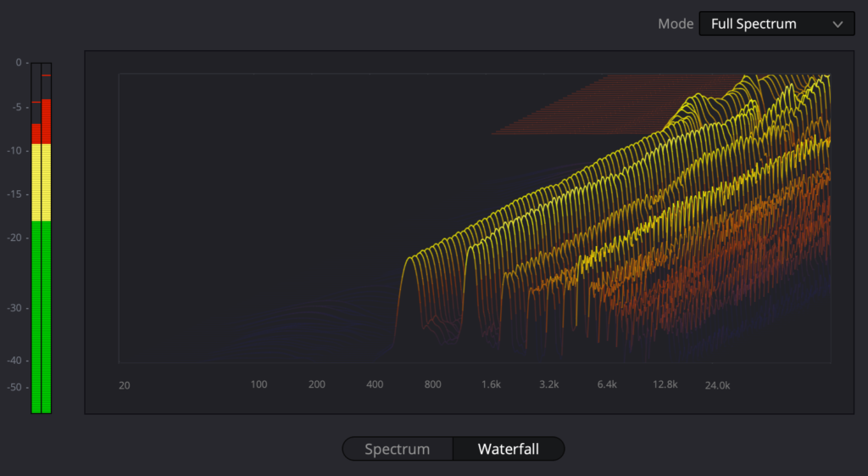Screen dimensions: 868x476
Task: Click the 100 frequency axis label
Action: [259, 384]
